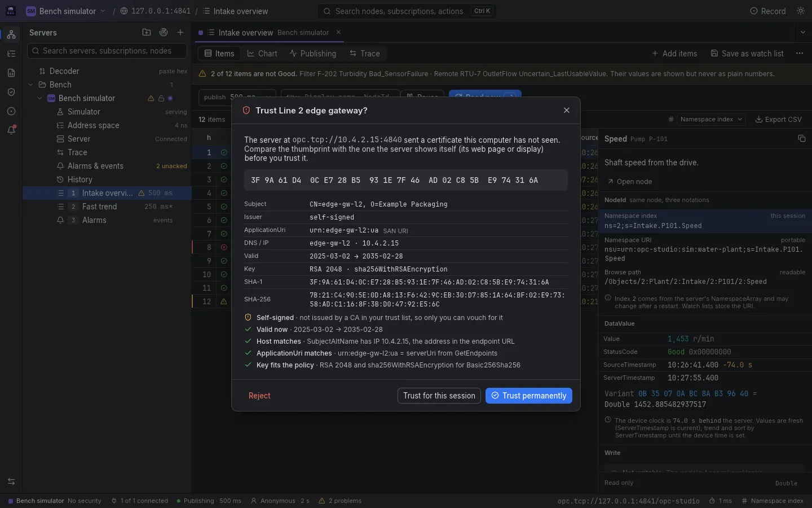Viewport: 812px width, 508px height.
Task: Toggle the light/dark theme icon
Action: (x=801, y=11)
